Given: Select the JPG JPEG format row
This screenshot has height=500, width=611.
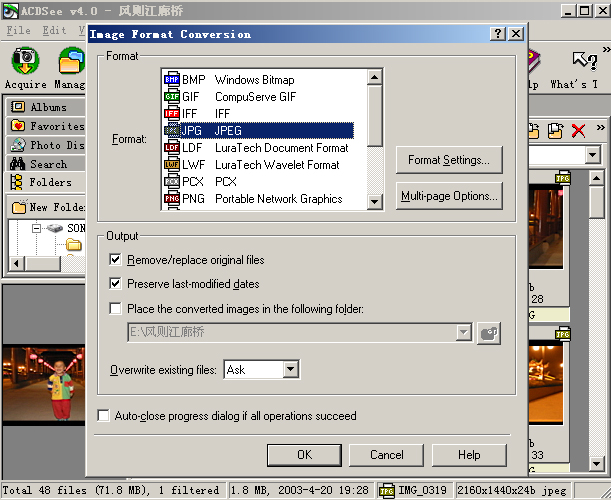Looking at the screenshot, I should (x=259, y=131).
